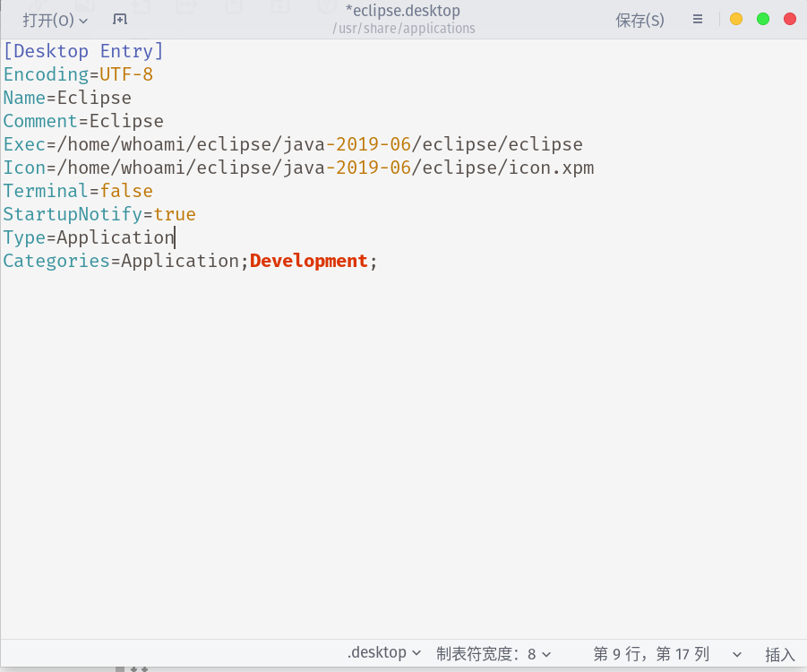Viewport: 807px width, 672px height.
Task: Click the 第 9 行，第 17 列 position label
Action: [651, 654]
